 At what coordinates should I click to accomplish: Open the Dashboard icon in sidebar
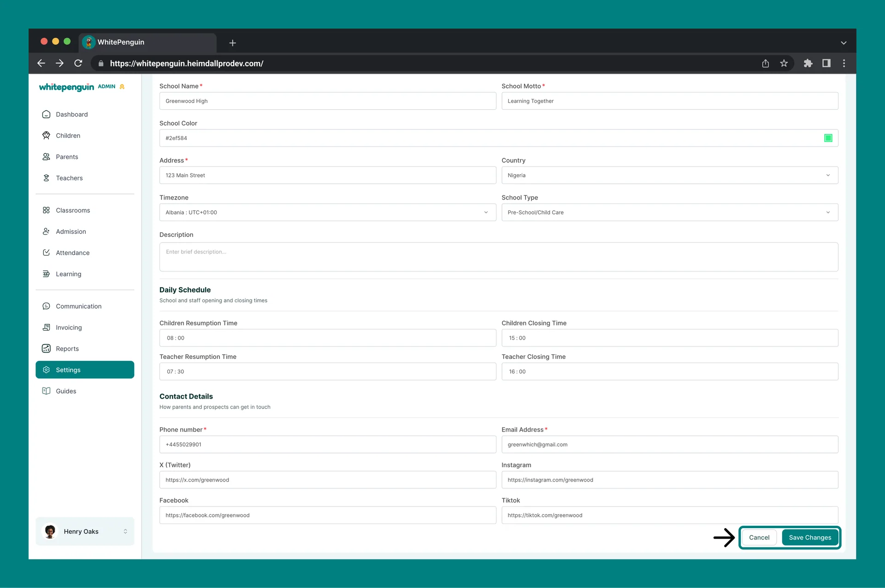tap(46, 114)
